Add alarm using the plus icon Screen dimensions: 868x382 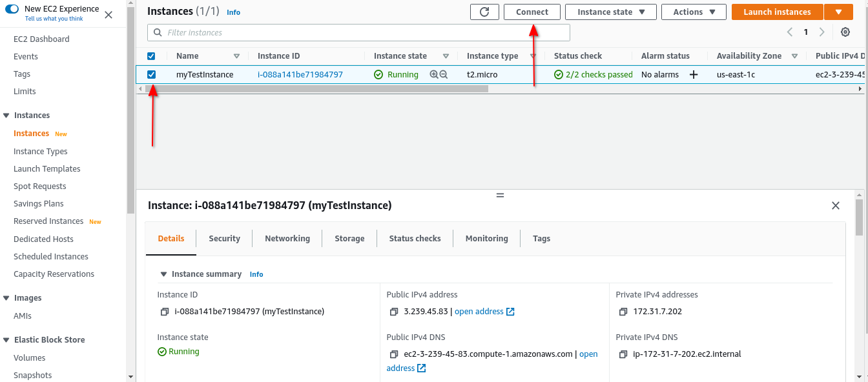694,75
